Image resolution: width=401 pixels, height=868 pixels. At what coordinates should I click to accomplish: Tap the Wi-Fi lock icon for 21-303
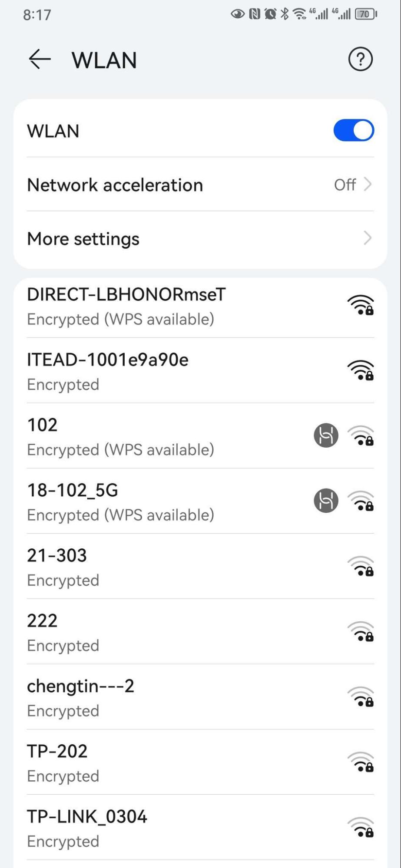click(361, 566)
